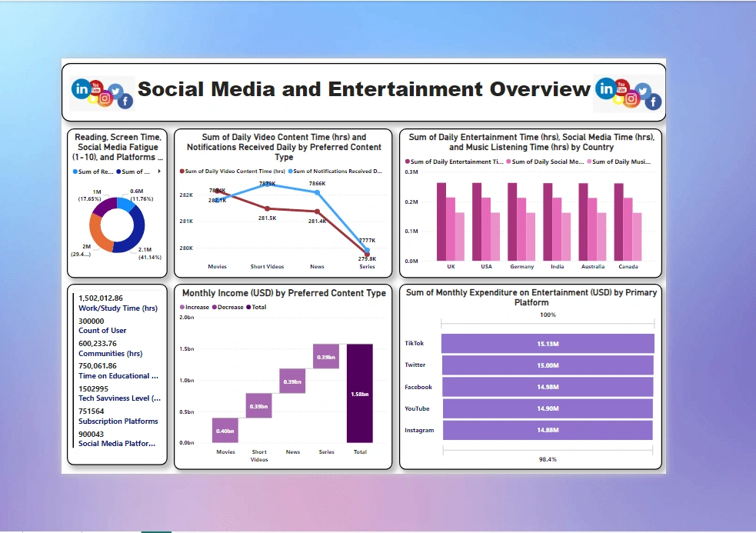Viewport: 756px width, 533px height.
Task: Click 'Monthly Income (USD) by Preferred Content Type' title
Action: (284, 293)
